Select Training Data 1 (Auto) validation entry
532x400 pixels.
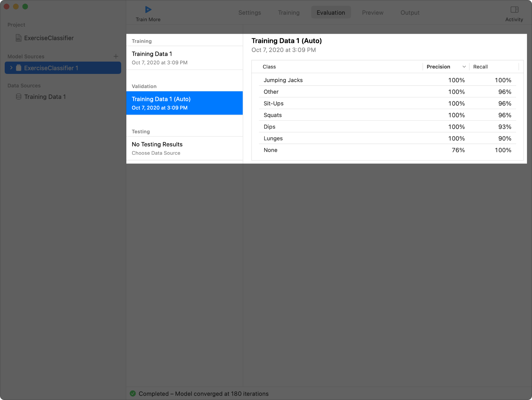[x=184, y=103]
